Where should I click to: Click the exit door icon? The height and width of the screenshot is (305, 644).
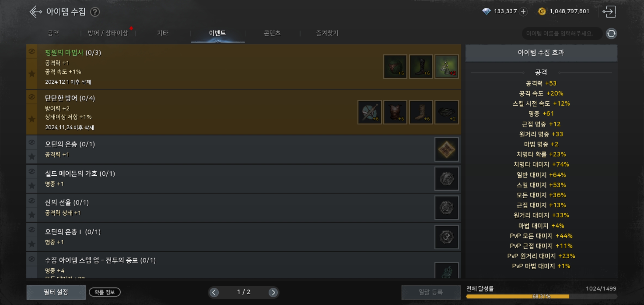pyautogui.click(x=609, y=12)
